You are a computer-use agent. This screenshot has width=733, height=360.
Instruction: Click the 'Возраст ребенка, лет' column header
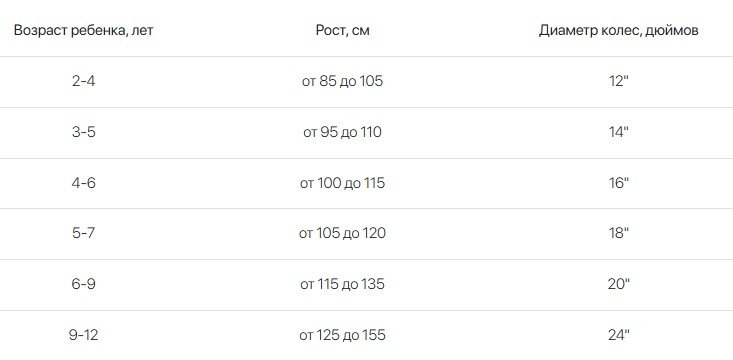tap(84, 31)
